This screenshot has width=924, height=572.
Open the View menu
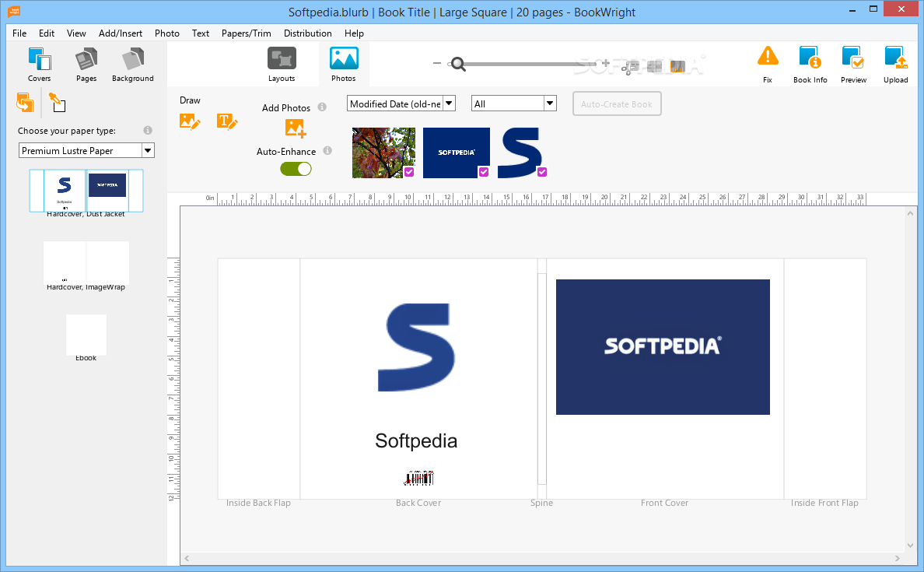76,33
